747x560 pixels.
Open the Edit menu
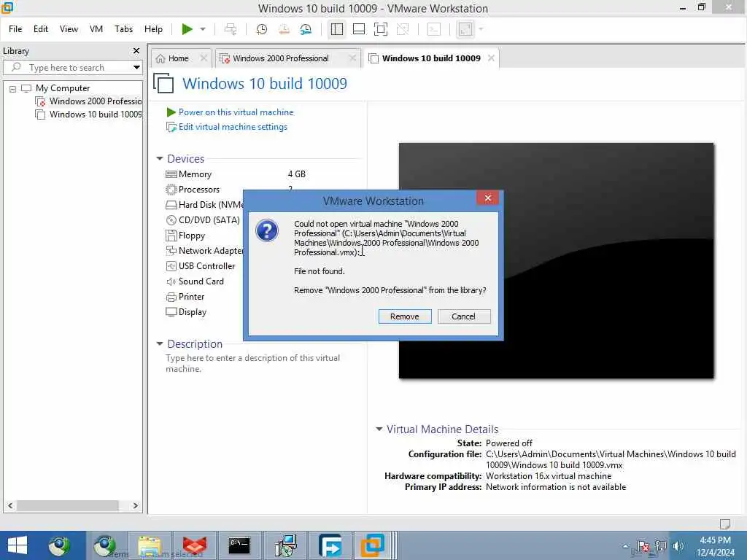point(41,29)
